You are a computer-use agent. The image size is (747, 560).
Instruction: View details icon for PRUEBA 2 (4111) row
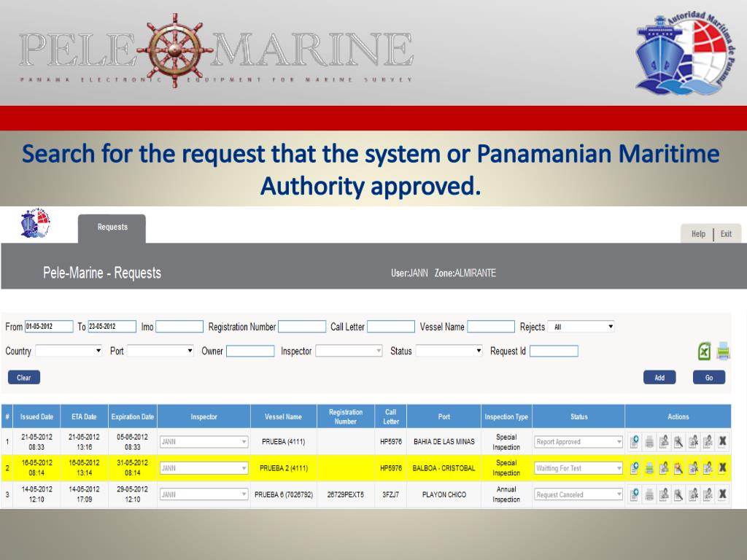[635, 468]
